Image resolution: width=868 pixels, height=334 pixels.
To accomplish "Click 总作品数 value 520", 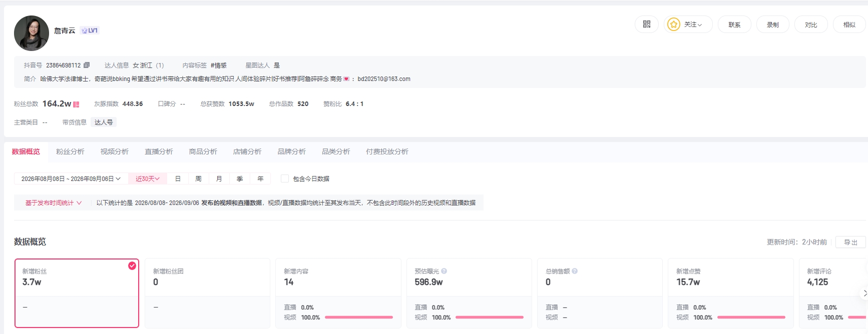I will click(303, 104).
